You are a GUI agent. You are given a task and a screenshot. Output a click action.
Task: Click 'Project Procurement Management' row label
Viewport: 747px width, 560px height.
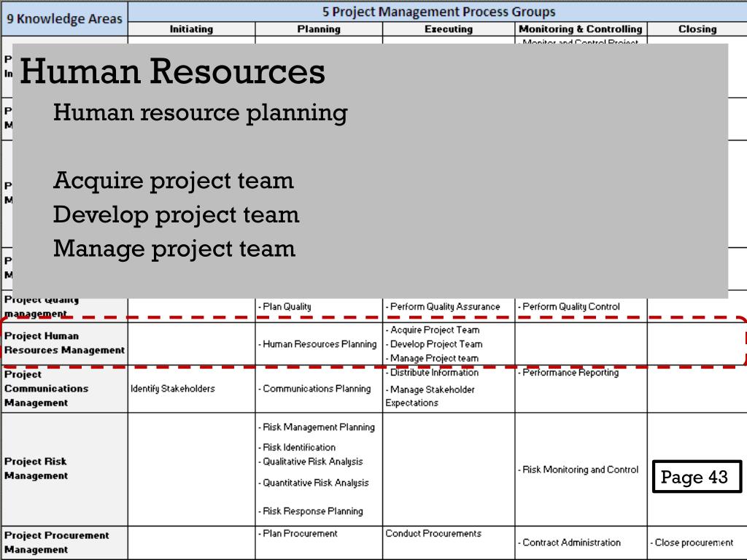[57, 542]
